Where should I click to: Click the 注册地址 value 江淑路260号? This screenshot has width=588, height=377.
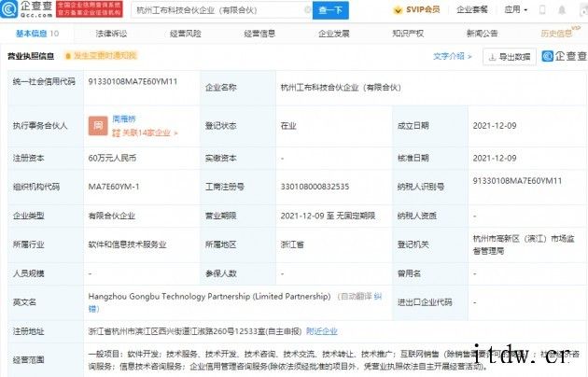[195, 331]
